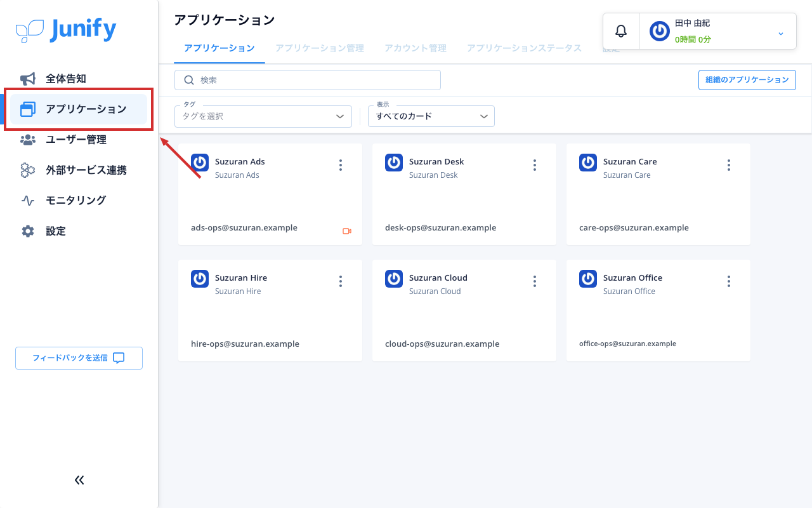Click the 外部サービス連携 integration icon
The width and height of the screenshot is (812, 508).
coord(28,170)
